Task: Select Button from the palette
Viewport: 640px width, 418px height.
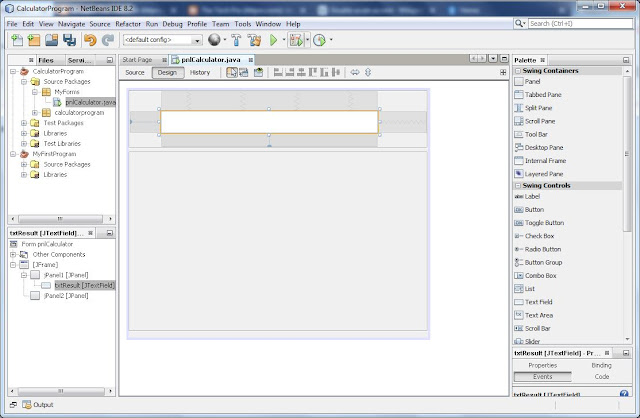Action: [534, 210]
